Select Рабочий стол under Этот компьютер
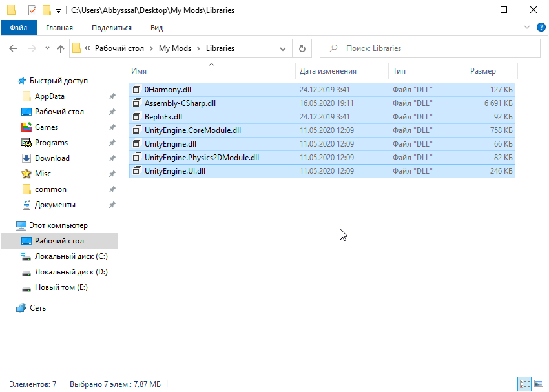549x392 pixels. (59, 241)
